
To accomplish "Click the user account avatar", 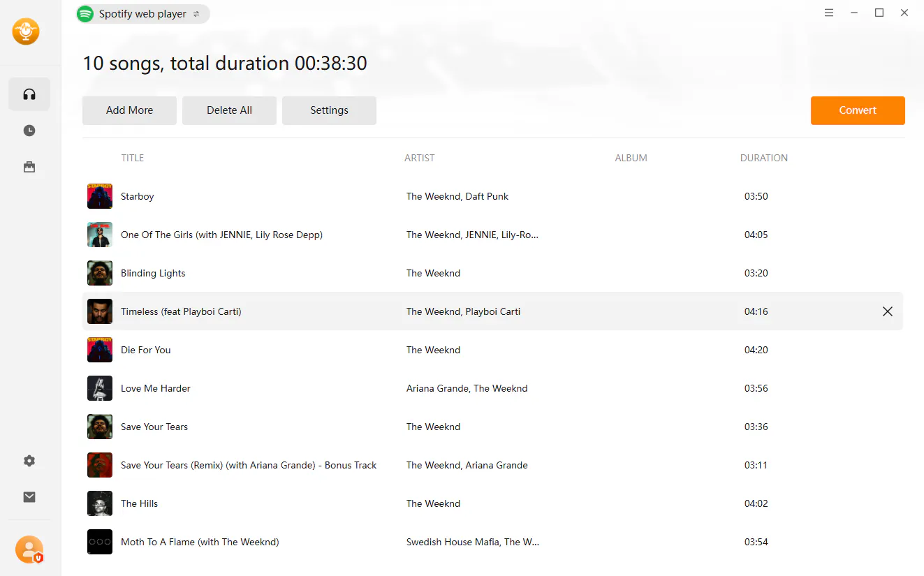I will pyautogui.click(x=29, y=549).
